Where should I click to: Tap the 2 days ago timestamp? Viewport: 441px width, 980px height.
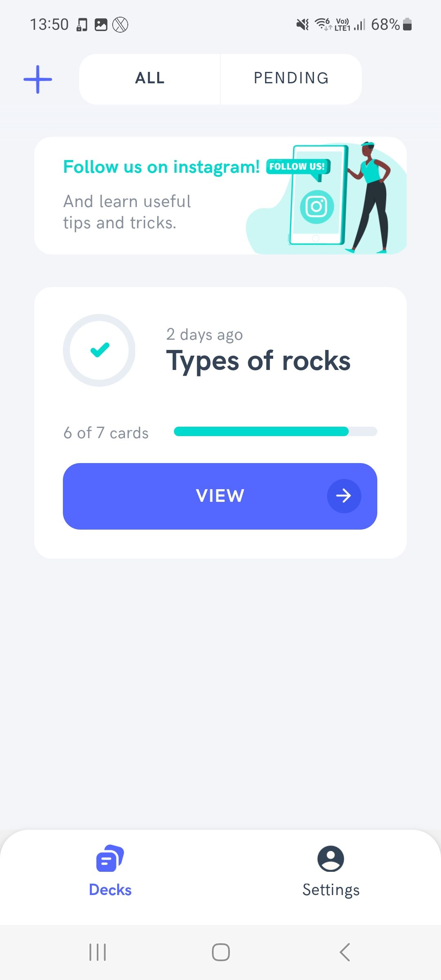tap(205, 334)
